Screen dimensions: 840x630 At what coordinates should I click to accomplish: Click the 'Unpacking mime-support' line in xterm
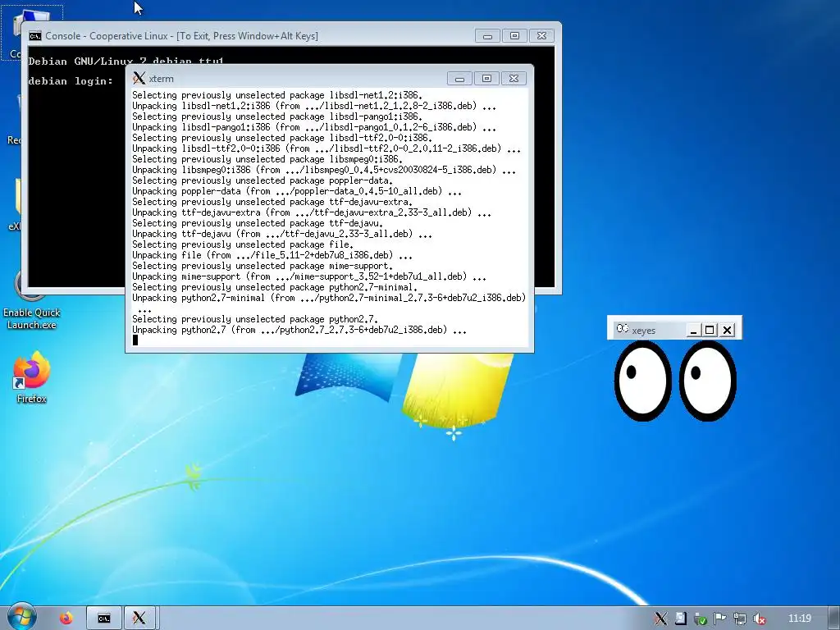[x=309, y=276]
